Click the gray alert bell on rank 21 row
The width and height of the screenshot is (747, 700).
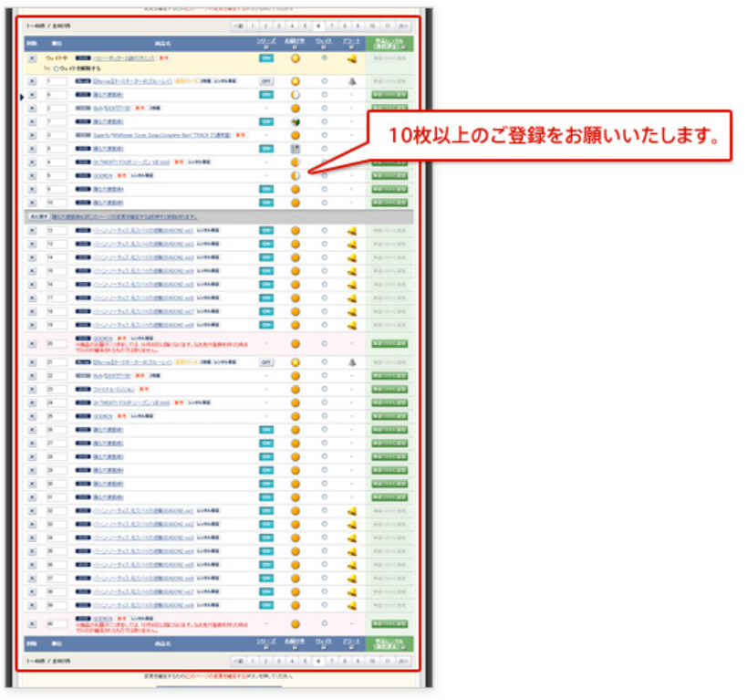pos(352,361)
